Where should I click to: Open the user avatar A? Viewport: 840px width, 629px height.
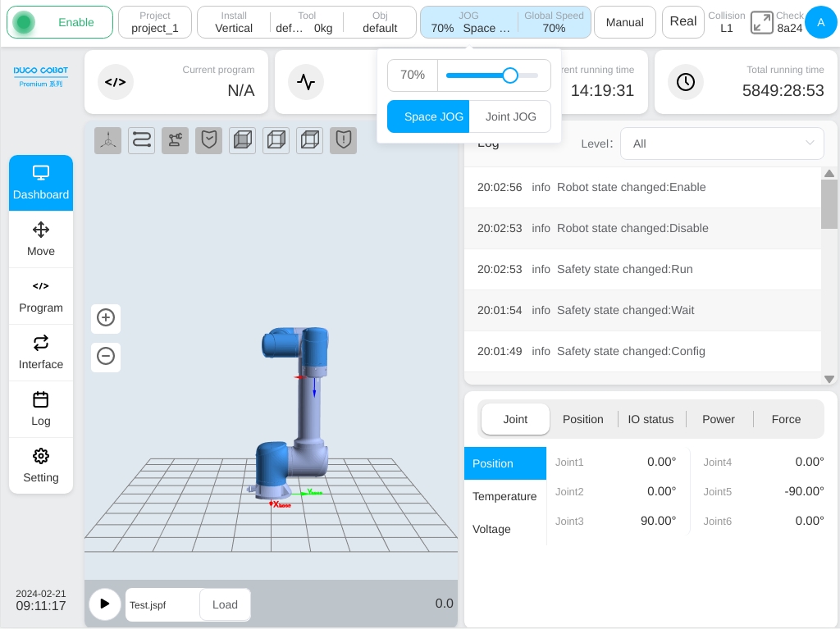[x=820, y=22]
